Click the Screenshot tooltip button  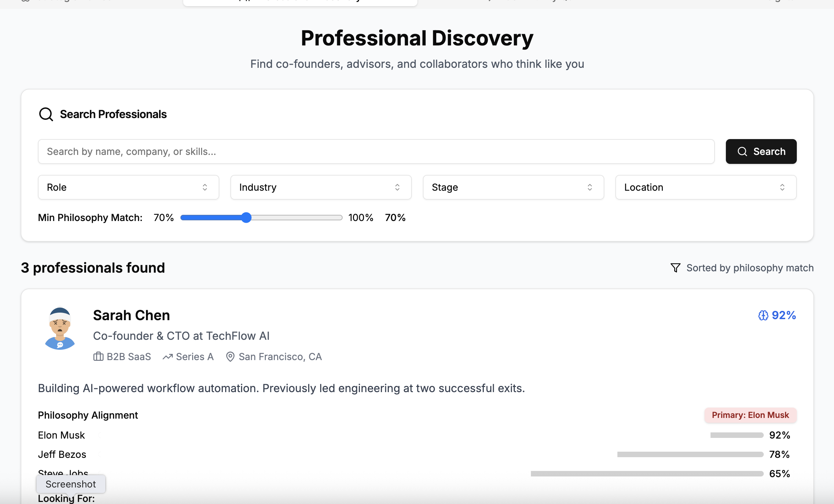(71, 484)
